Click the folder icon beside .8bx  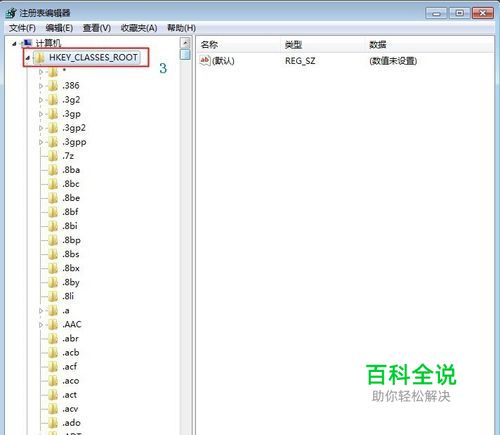tap(53, 268)
